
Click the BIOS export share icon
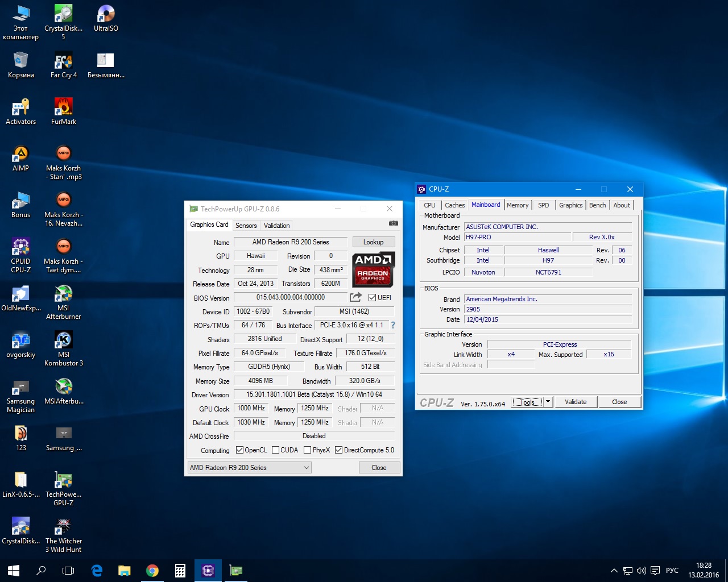coord(355,297)
